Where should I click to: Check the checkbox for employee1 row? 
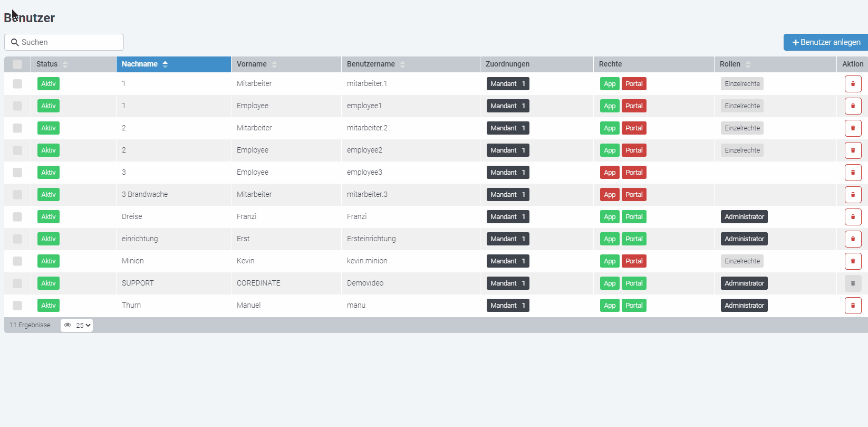coord(17,106)
